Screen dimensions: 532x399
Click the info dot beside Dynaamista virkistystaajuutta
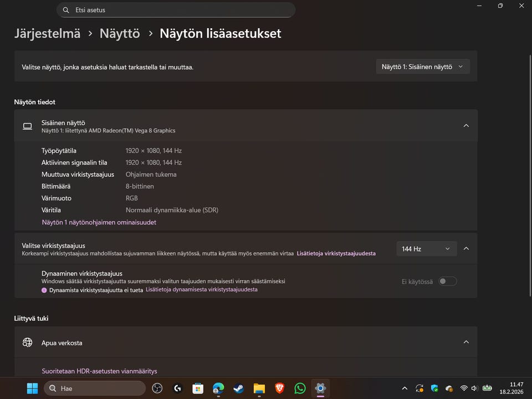44,290
